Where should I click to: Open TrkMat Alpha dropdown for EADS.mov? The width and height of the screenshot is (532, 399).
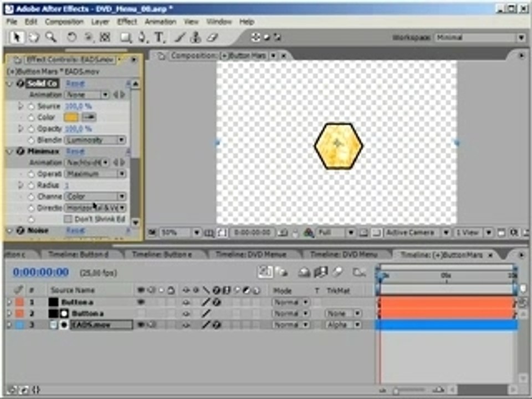click(x=343, y=325)
